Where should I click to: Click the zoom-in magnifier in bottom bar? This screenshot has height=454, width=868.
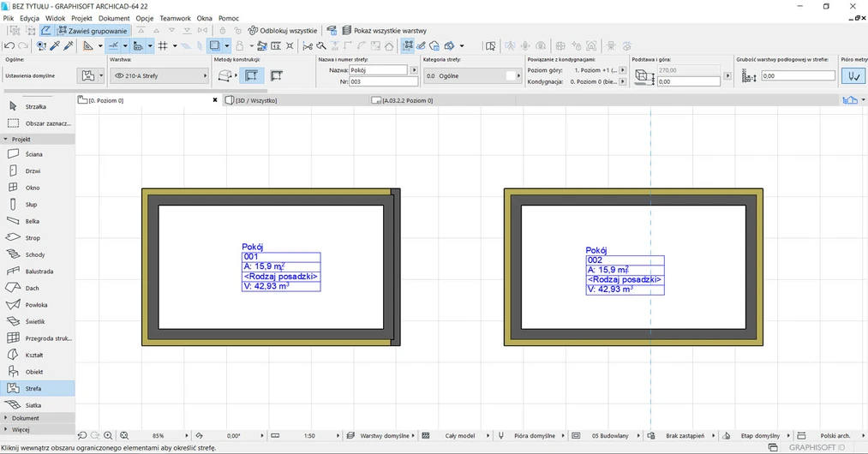click(x=108, y=436)
